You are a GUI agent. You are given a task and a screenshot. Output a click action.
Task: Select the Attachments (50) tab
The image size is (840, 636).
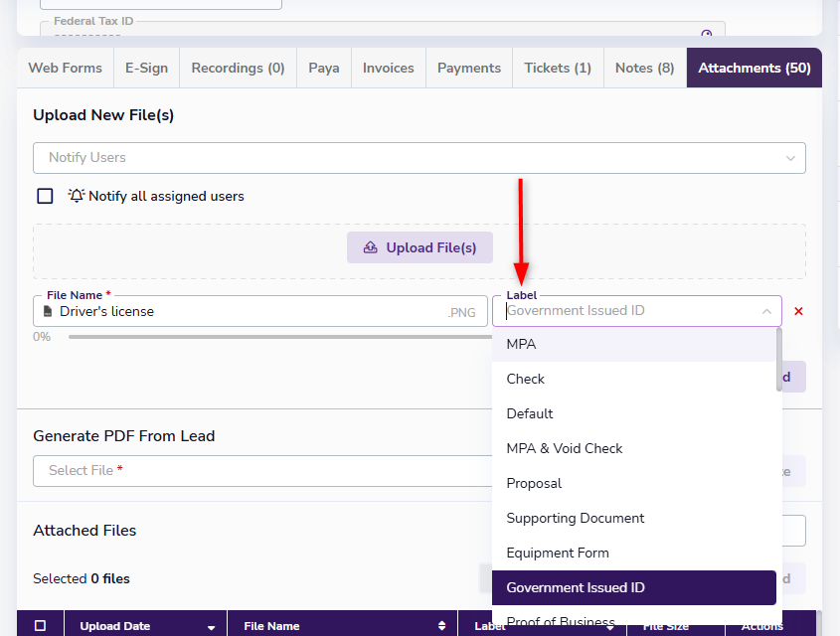(x=755, y=68)
